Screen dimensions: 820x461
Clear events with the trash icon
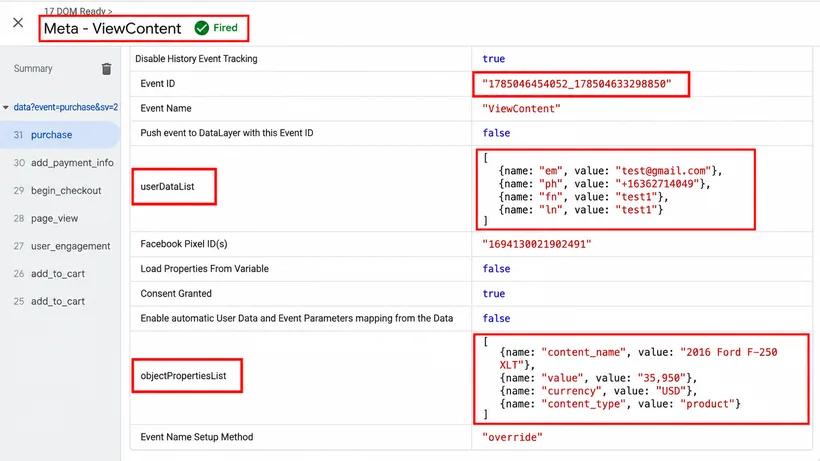[106, 68]
